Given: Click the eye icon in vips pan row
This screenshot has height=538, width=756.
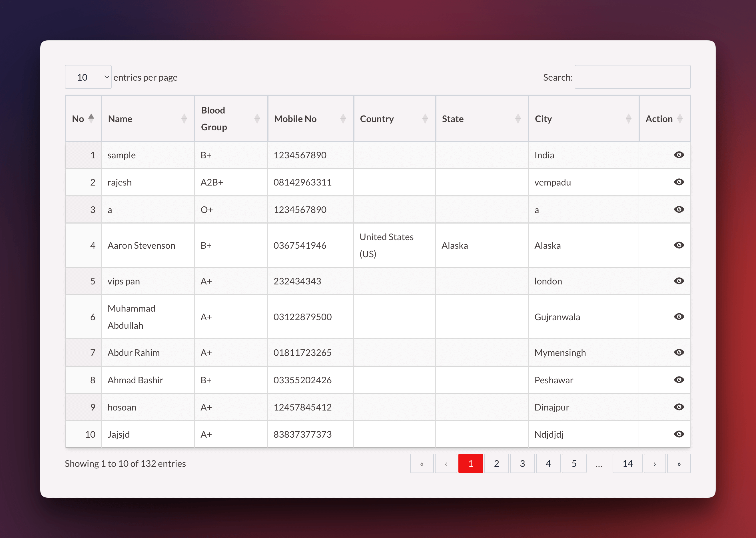Looking at the screenshot, I should coord(679,281).
